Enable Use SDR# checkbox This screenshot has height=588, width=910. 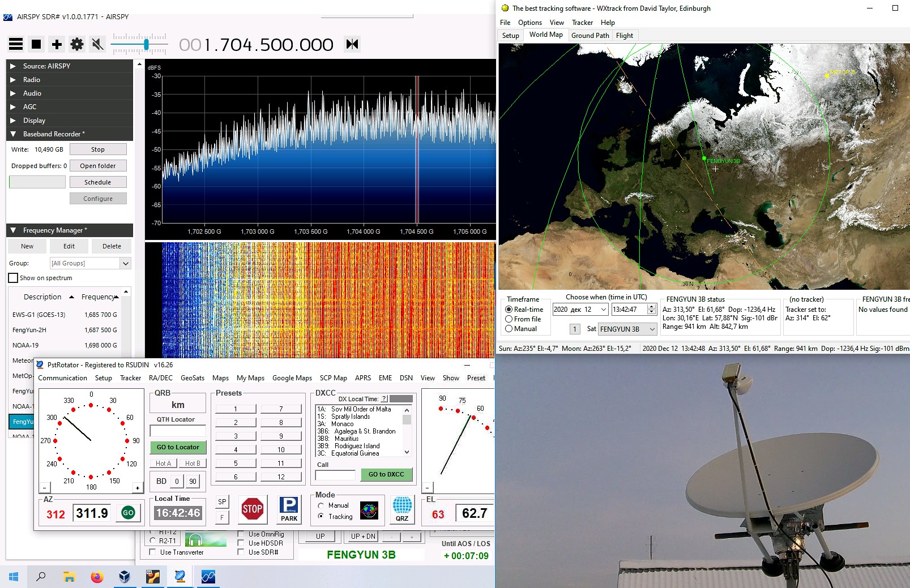click(241, 552)
